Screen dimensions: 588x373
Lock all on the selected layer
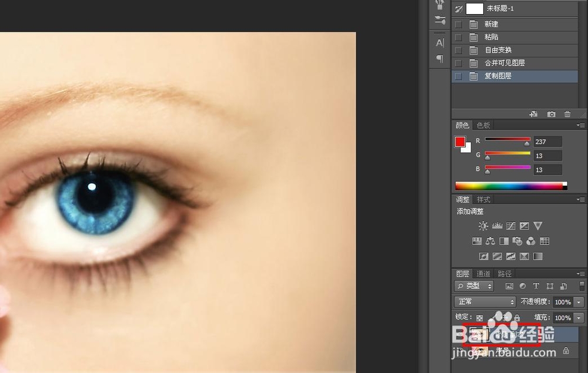[517, 317]
